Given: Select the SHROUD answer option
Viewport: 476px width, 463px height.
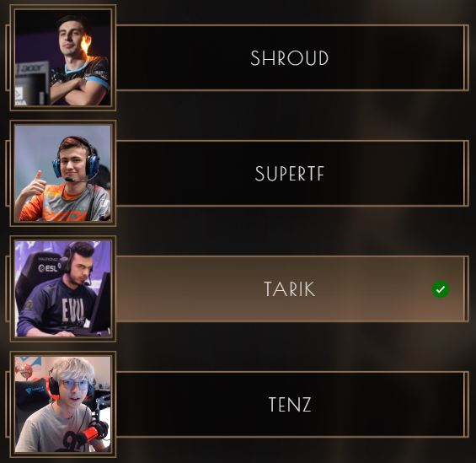Looking at the screenshot, I should [x=290, y=57].
